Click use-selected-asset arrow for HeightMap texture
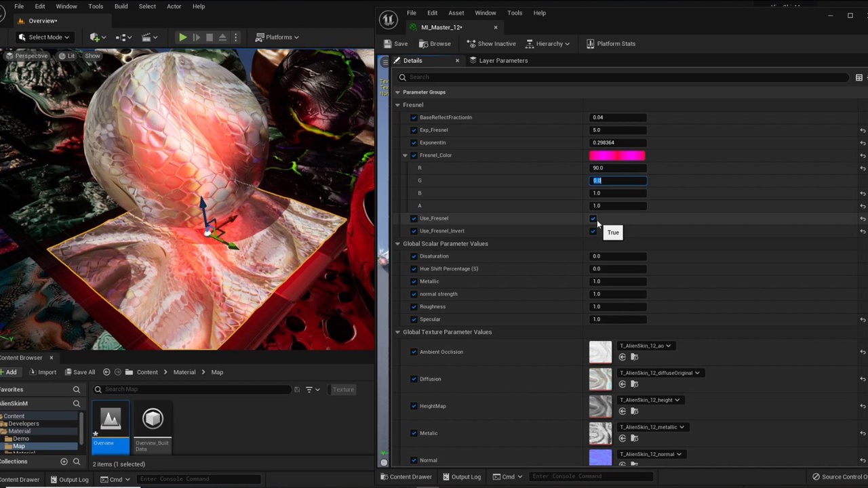This screenshot has width=868, height=488. click(623, 411)
